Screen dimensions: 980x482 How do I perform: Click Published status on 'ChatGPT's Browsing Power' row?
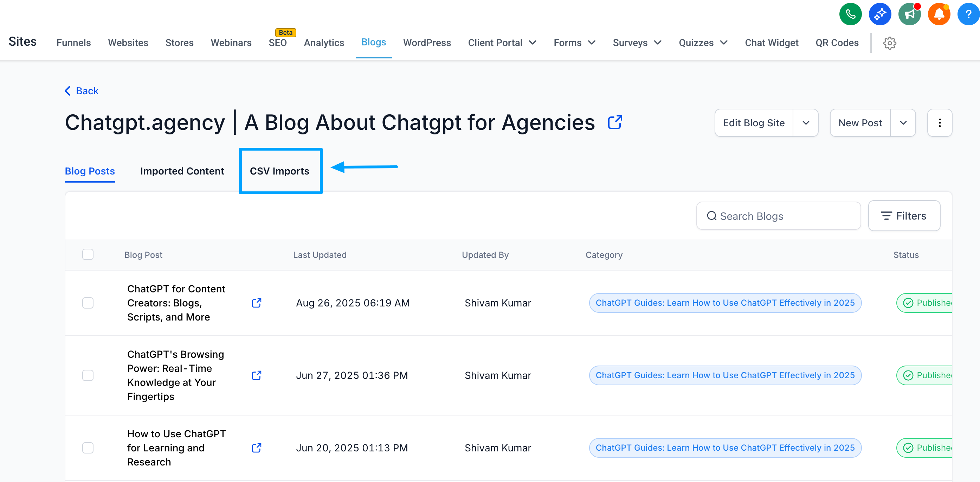coord(925,375)
